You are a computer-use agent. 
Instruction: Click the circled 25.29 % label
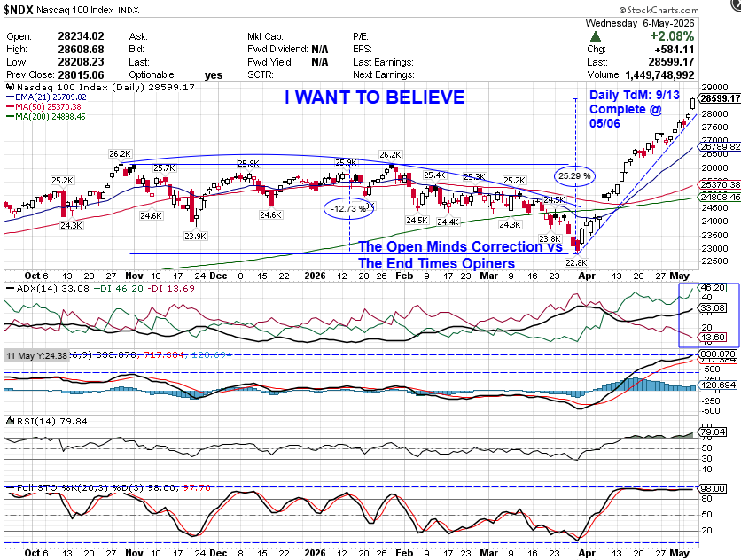coord(574,175)
